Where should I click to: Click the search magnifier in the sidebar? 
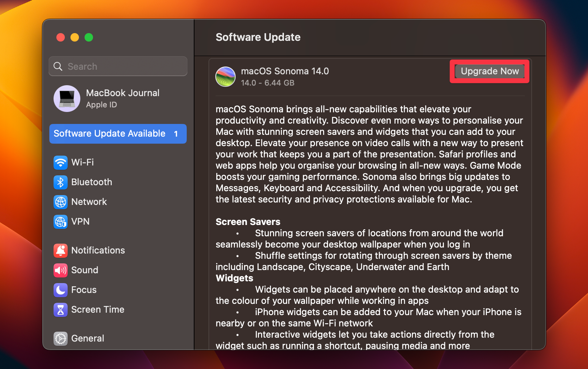(x=58, y=66)
